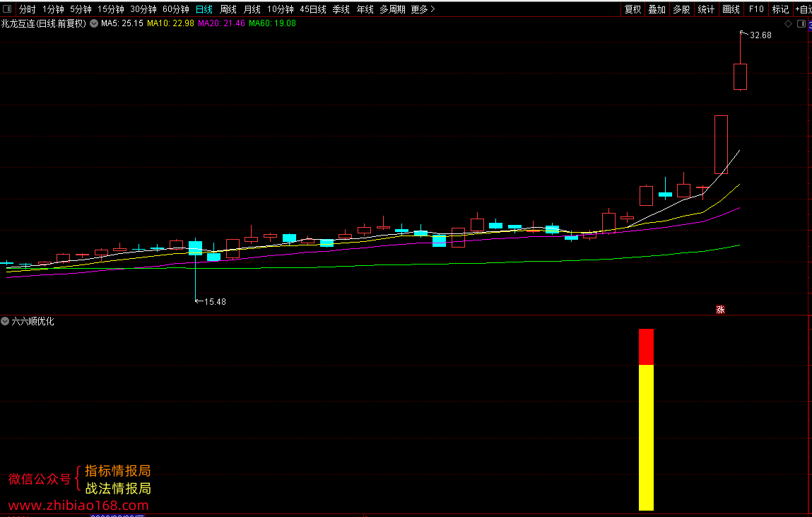Click the 复权 button

632,9
